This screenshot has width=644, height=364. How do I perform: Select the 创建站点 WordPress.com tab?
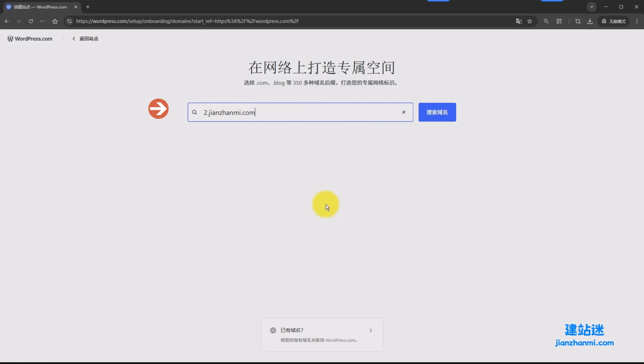click(40, 7)
